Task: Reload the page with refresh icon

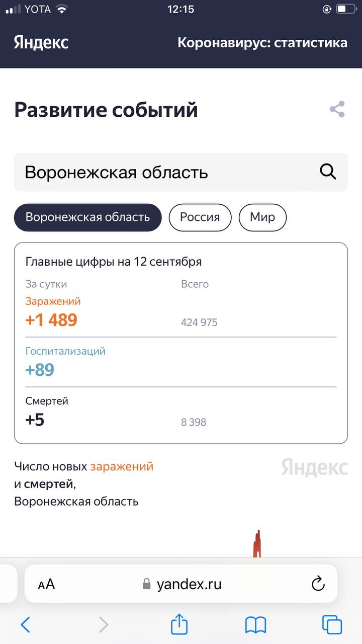Action: 318,584
